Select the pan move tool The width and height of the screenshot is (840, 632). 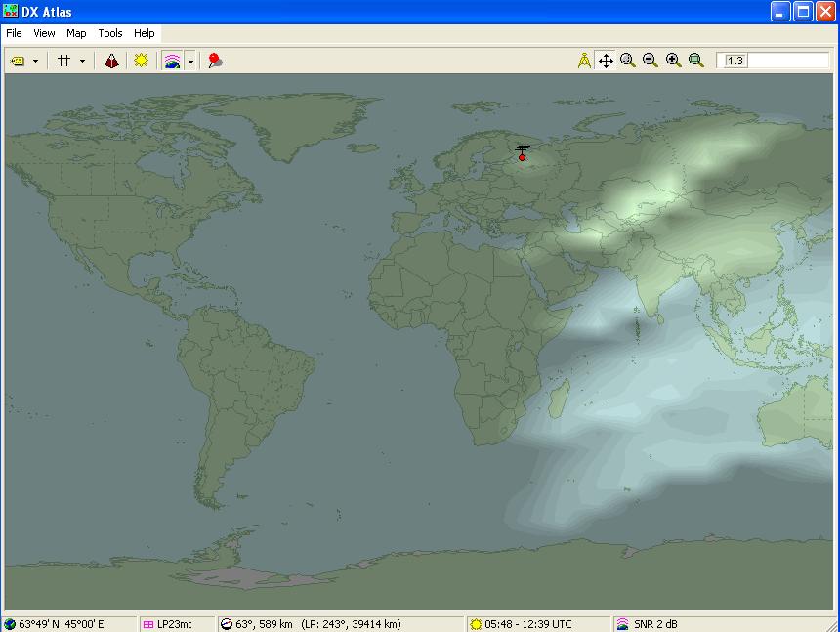click(x=606, y=61)
